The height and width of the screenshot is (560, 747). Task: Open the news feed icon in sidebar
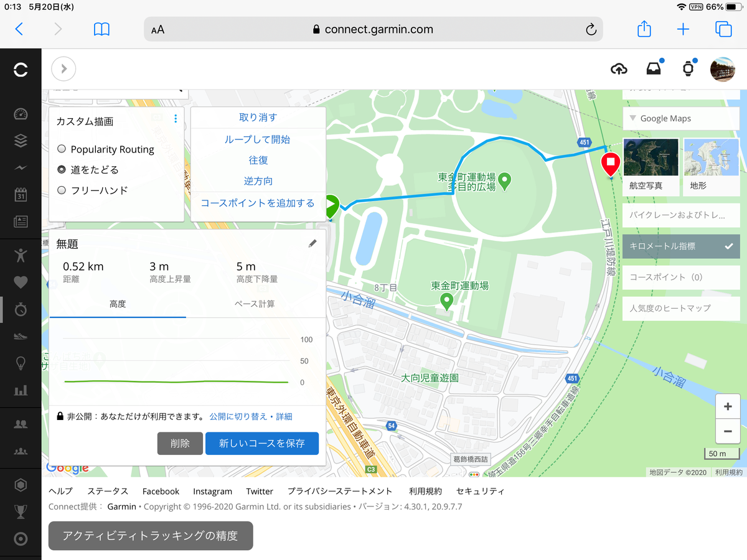[x=21, y=222]
